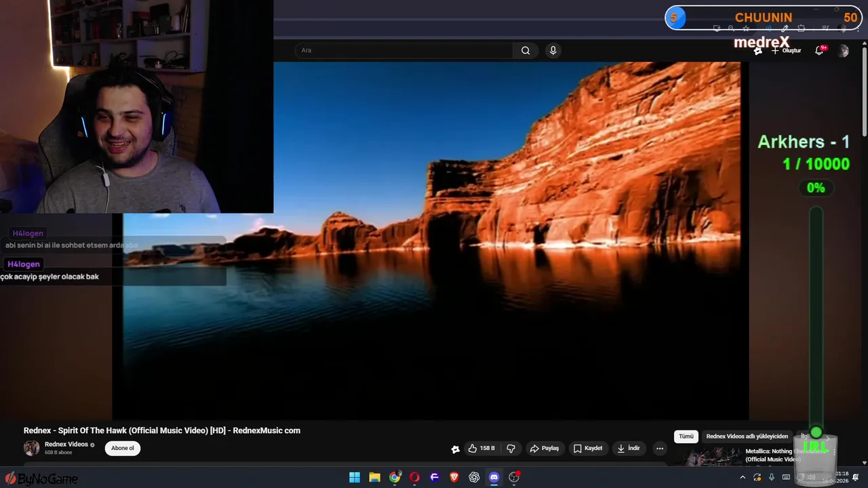868x488 pixels.
Task: Dislike the video with thumbs down
Action: click(x=511, y=448)
